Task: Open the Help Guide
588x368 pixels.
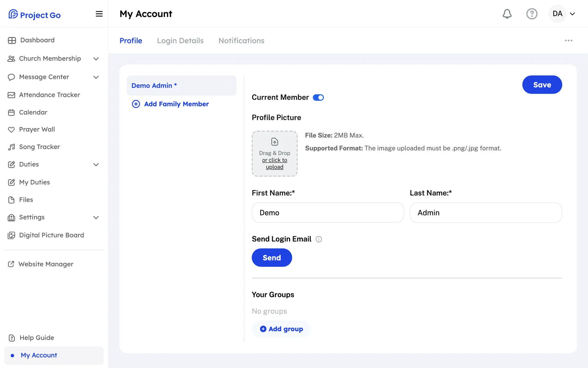Action: tap(31, 338)
